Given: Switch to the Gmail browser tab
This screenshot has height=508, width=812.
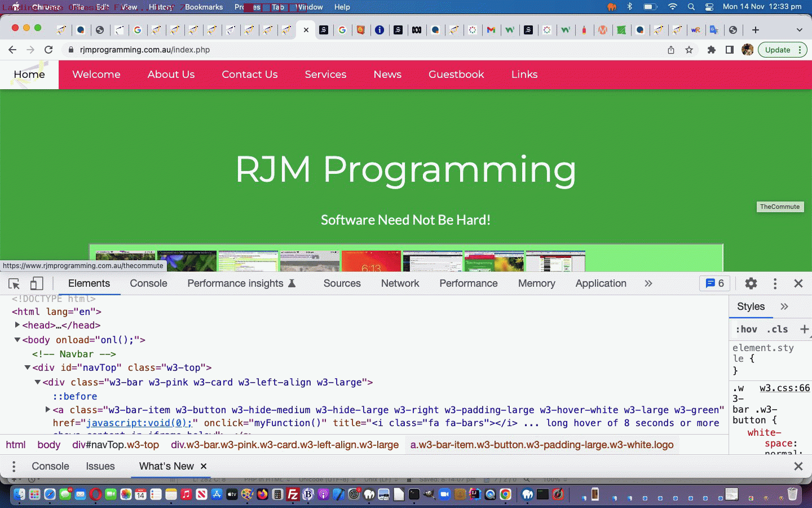Looking at the screenshot, I should [x=491, y=30].
